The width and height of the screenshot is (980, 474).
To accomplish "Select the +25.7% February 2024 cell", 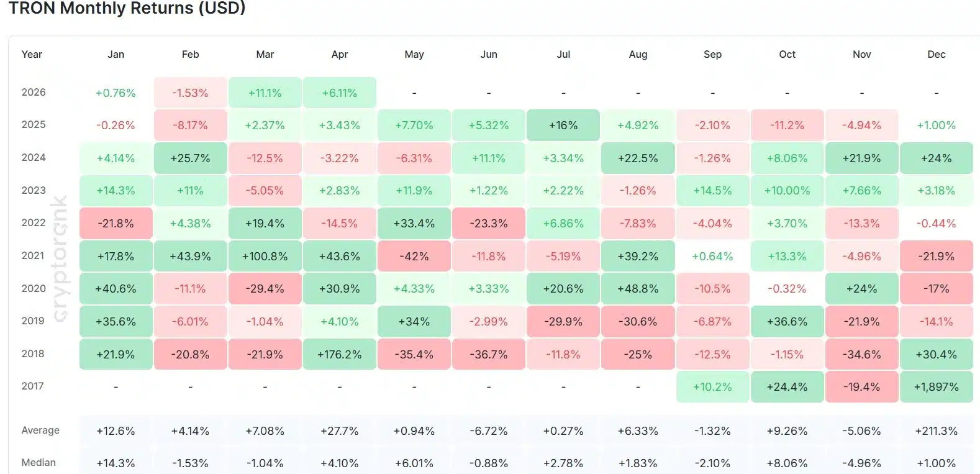I will pos(190,158).
